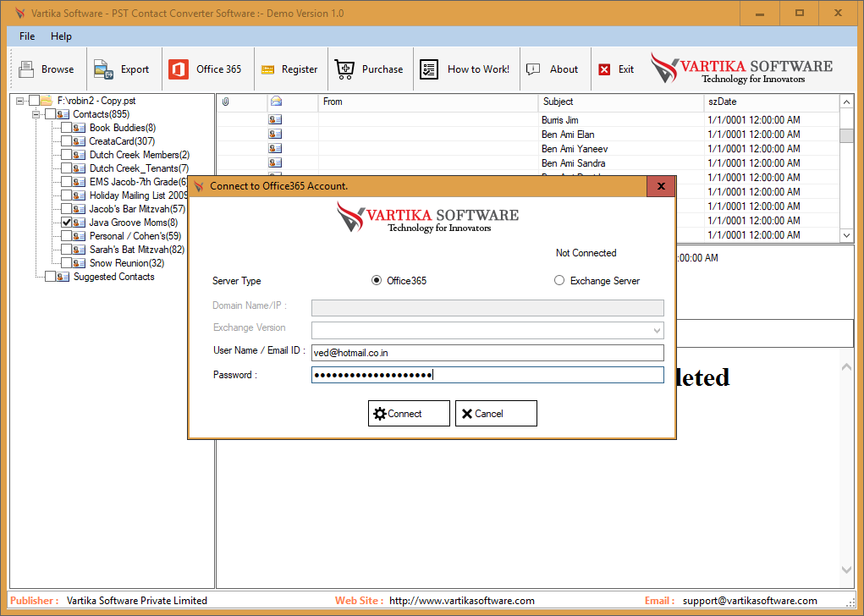Check the Snow Reunion(32) checkbox
864x616 pixels.
coord(66,263)
